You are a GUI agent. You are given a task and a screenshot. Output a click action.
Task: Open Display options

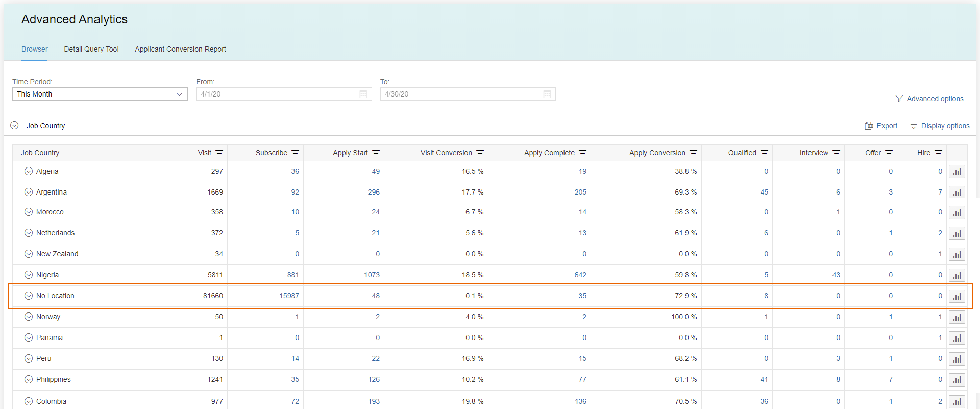point(940,126)
